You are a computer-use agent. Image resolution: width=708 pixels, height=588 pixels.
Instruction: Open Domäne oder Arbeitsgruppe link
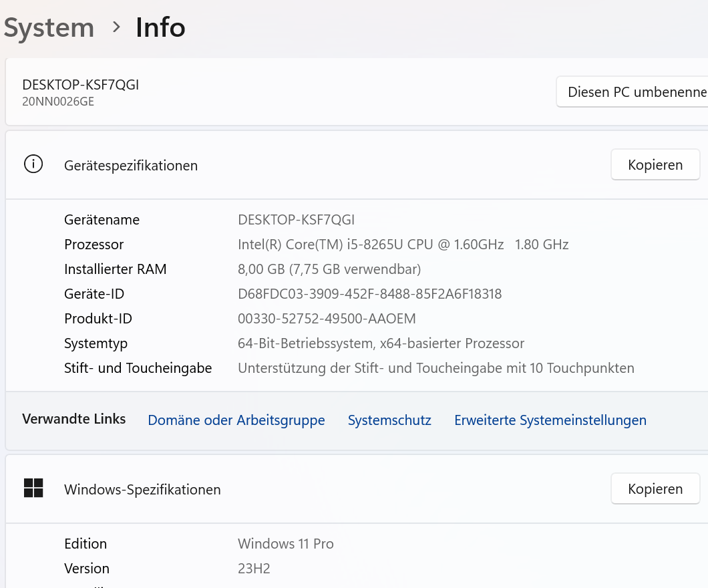236,420
